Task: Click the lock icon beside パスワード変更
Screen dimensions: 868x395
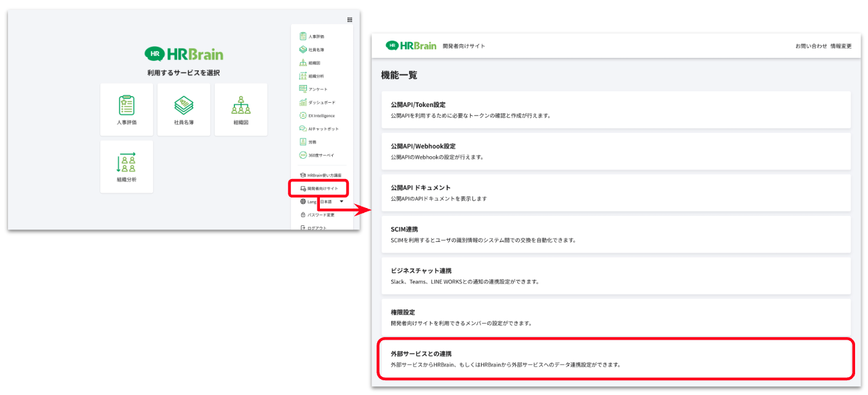Action: (303, 215)
